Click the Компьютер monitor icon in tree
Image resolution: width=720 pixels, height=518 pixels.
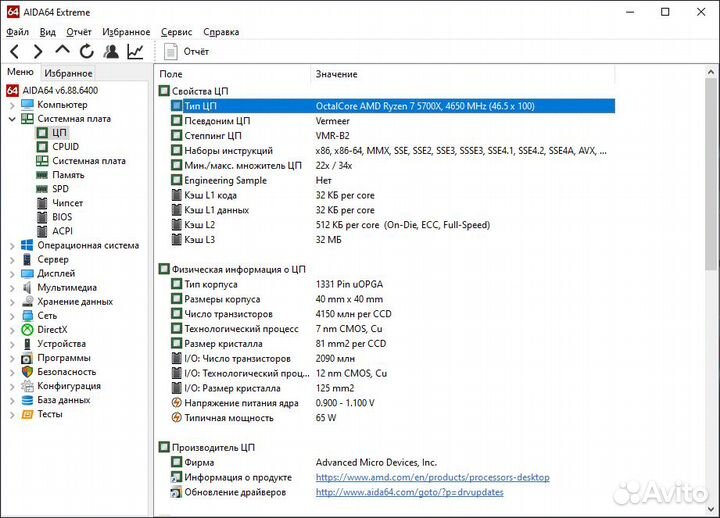point(28,105)
